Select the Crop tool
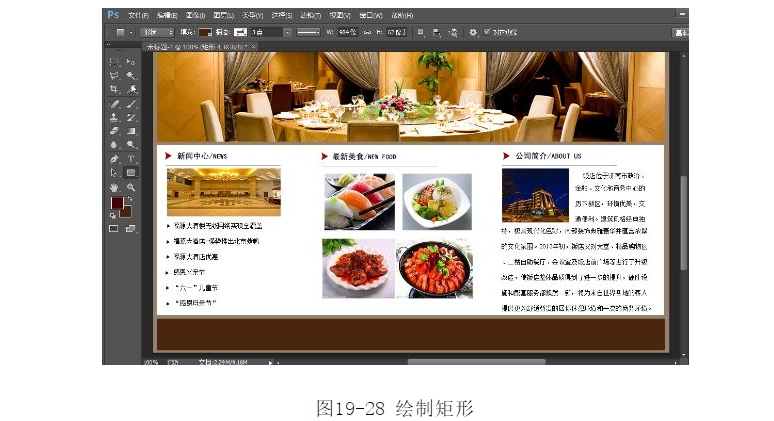This screenshot has width=774, height=421. point(114,89)
